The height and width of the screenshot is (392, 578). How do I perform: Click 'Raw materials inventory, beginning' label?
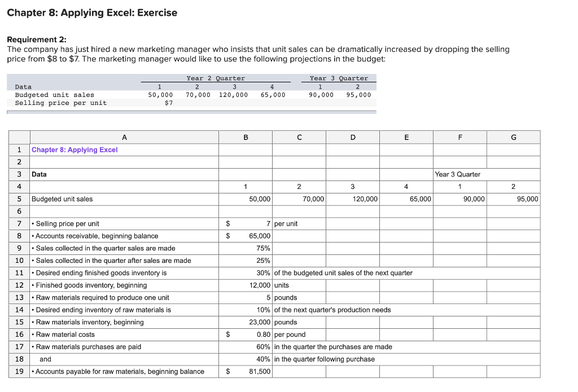pos(87,323)
